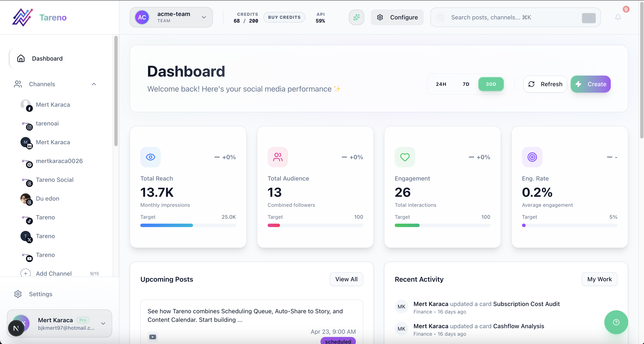This screenshot has width=644, height=344.
Task: Click the Settings gear icon in sidebar
Action: pos(18,294)
